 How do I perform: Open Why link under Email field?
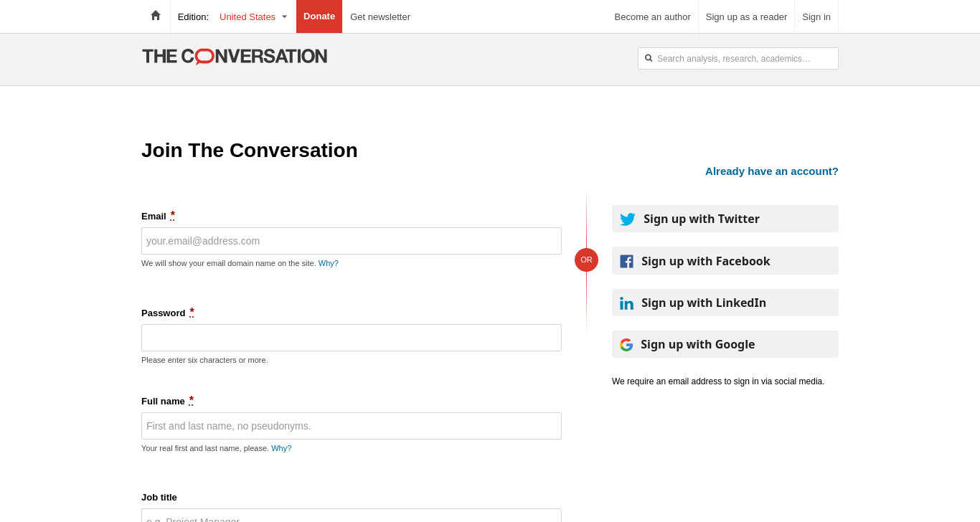click(x=329, y=263)
